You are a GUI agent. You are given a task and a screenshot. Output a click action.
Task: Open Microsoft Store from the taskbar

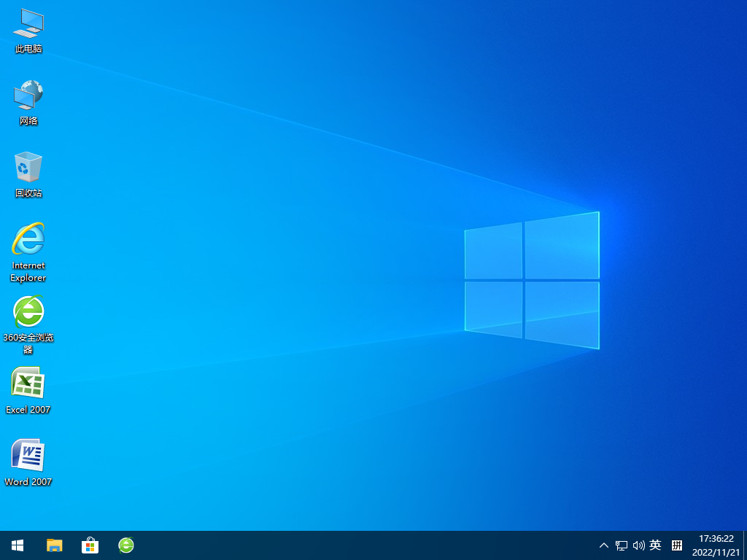(90, 545)
